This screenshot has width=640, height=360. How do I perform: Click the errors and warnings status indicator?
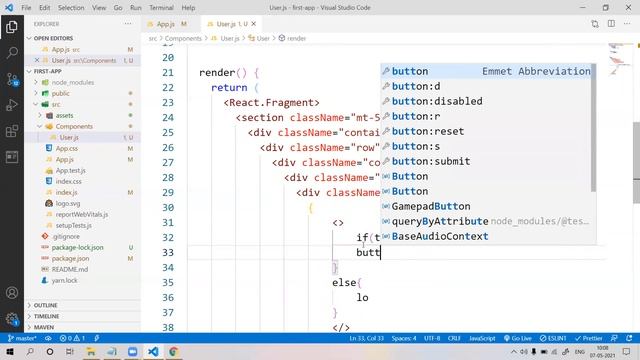coord(72,338)
